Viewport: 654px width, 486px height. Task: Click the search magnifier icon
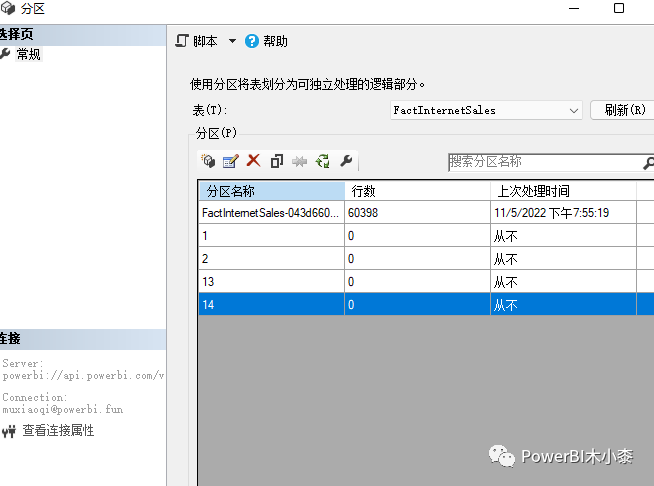(648, 163)
